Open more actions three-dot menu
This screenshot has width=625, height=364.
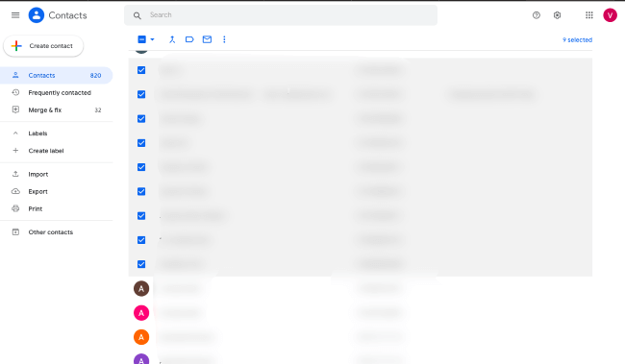(224, 39)
